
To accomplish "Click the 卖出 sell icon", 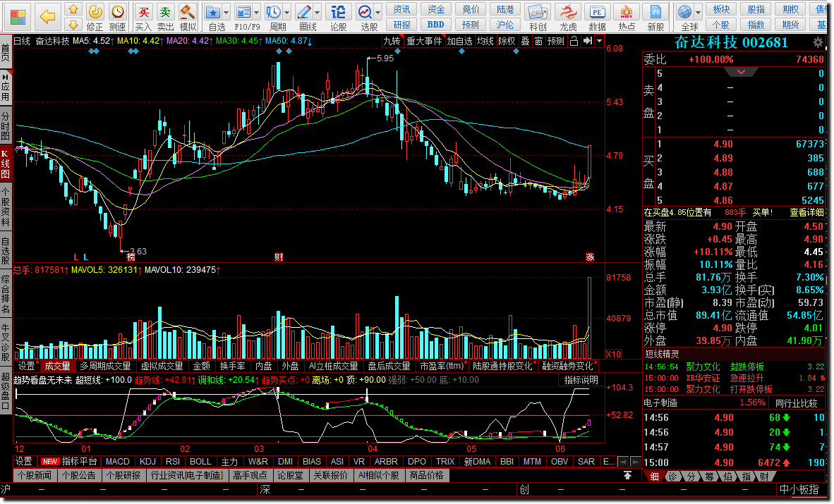I will tap(165, 11).
